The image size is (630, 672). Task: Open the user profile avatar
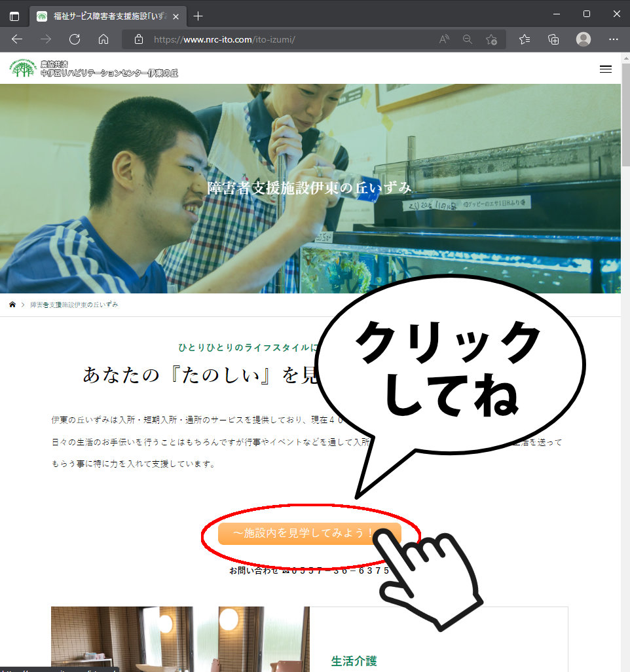pyautogui.click(x=583, y=39)
